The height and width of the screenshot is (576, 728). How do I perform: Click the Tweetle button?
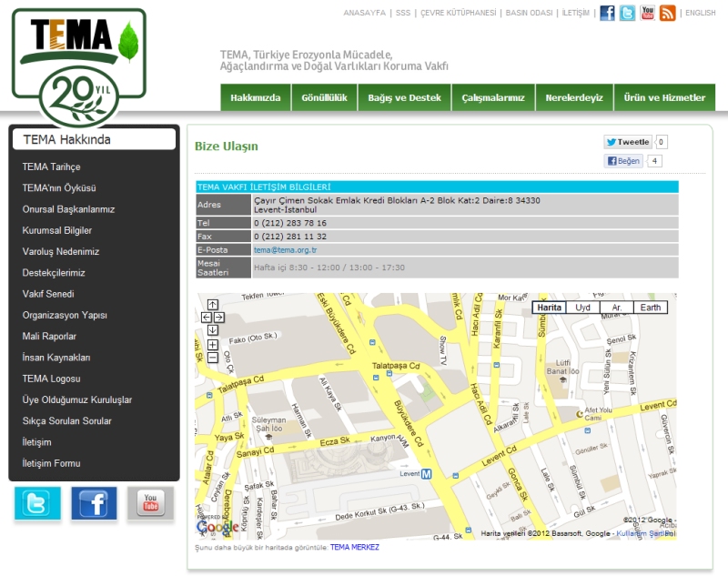coord(628,142)
